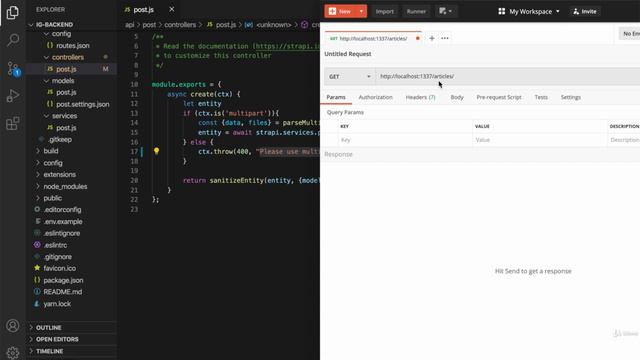640x360 pixels.
Task: Open the Search view in activity bar
Action: (13, 40)
